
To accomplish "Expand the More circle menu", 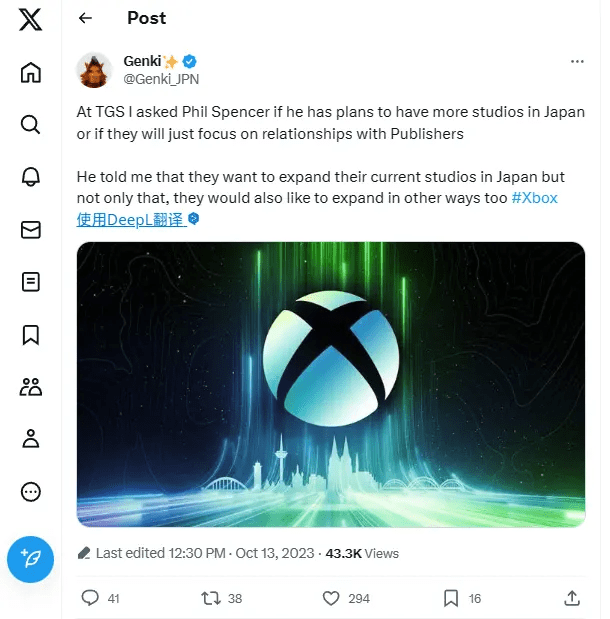I will [x=31, y=491].
